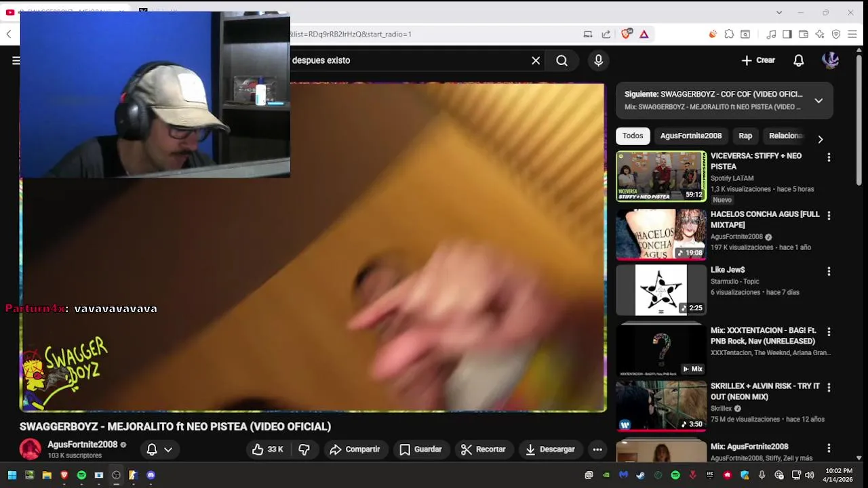
Task: Open Steam icon in the system tray
Action: (641, 475)
